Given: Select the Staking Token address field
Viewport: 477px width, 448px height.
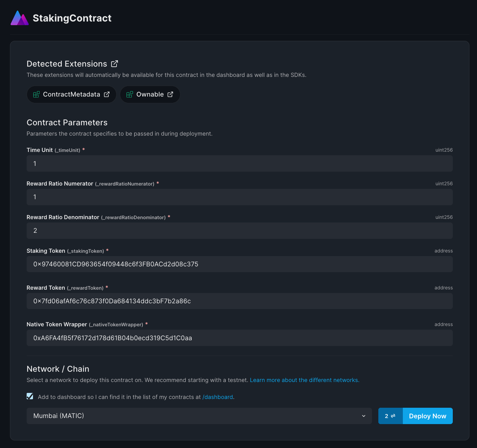Looking at the screenshot, I should tap(239, 264).
